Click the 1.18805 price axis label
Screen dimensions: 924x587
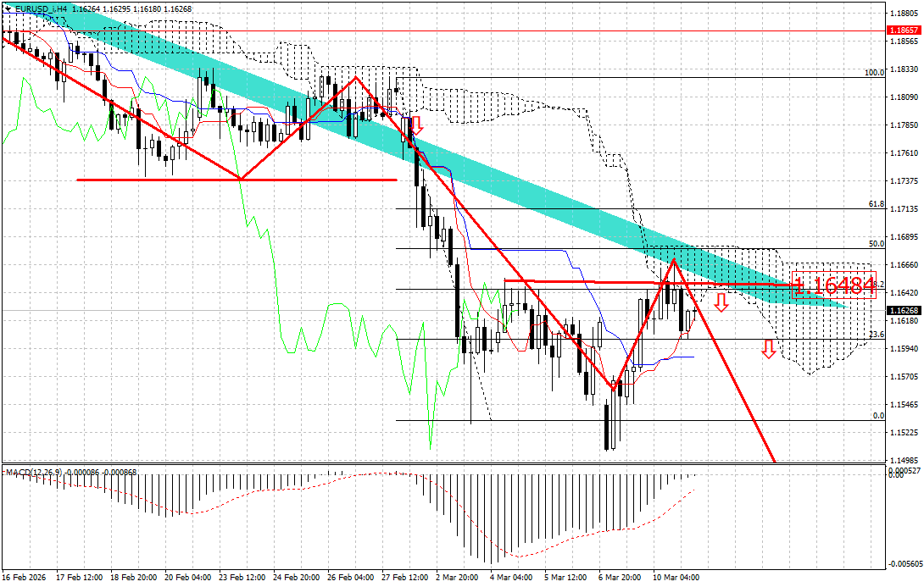pos(905,13)
